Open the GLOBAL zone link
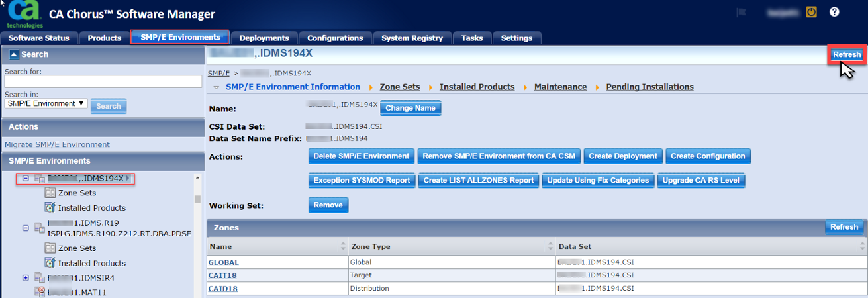Screen dimensions: 868x298 pos(223,262)
